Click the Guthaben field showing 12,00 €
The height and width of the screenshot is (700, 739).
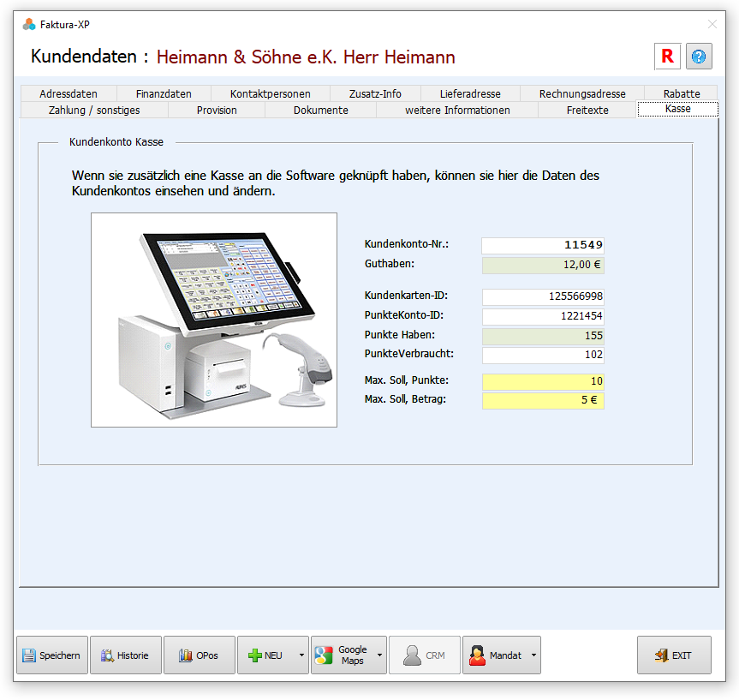point(543,265)
